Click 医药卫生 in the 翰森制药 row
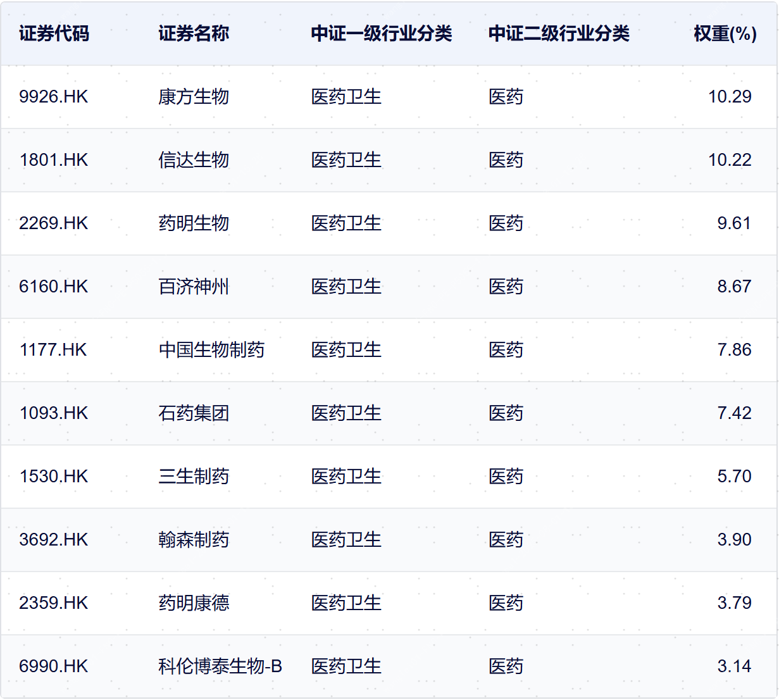779x700 pixels. [346, 540]
